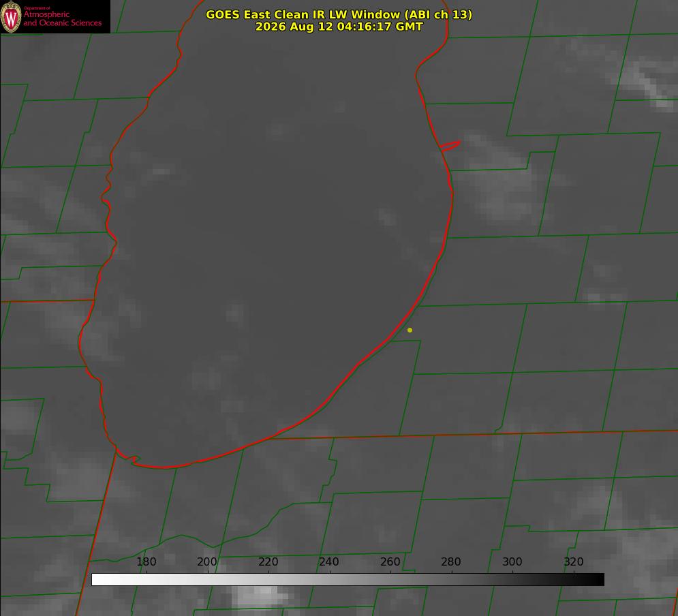This screenshot has width=678, height=616.
Task: Click the 2026 Aug 12 04:16:17 GMT timestamp
Action: [339, 27]
